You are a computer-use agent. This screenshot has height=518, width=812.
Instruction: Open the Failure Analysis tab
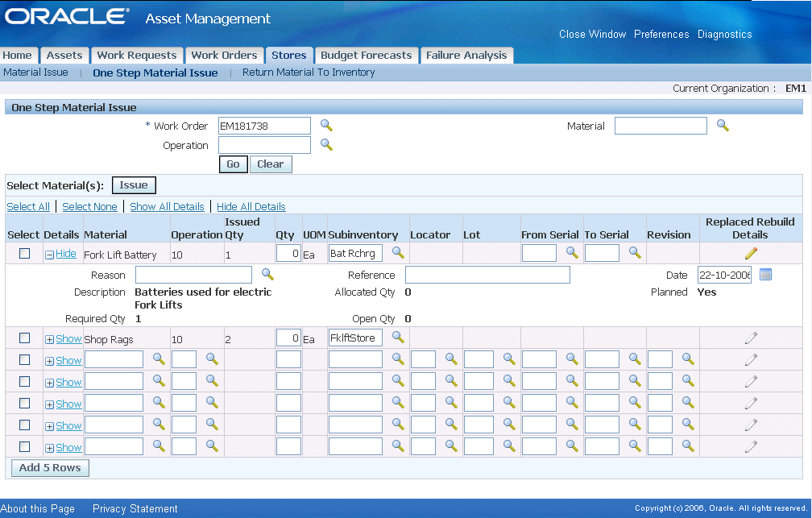[x=466, y=55]
